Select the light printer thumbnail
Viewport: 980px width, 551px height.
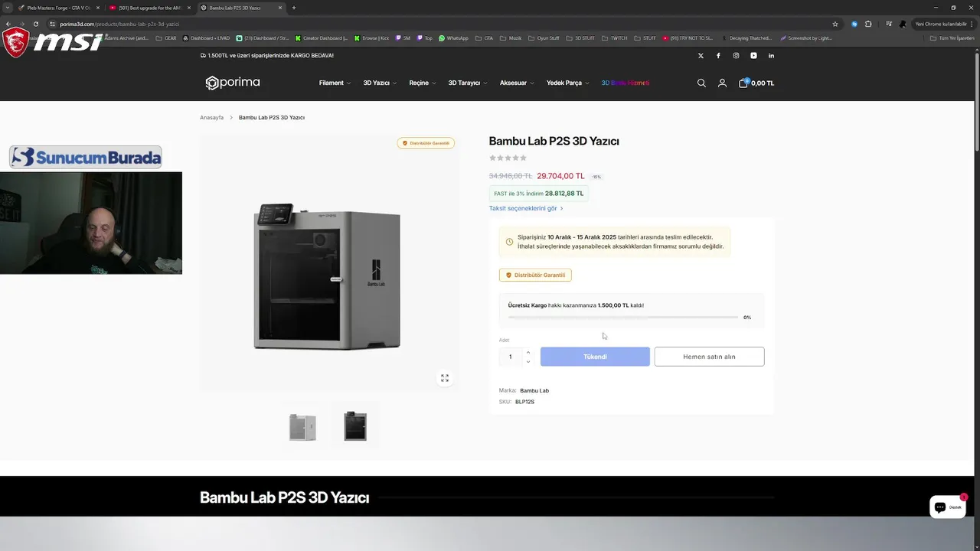[x=302, y=426]
